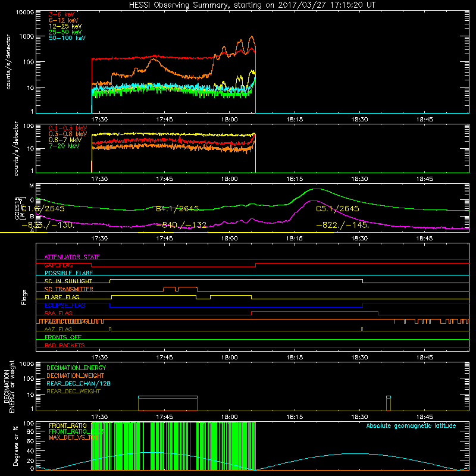Select the REAR_DEC_CHAN/128 legend label
Screen dimensions: 476x476
tap(79, 383)
